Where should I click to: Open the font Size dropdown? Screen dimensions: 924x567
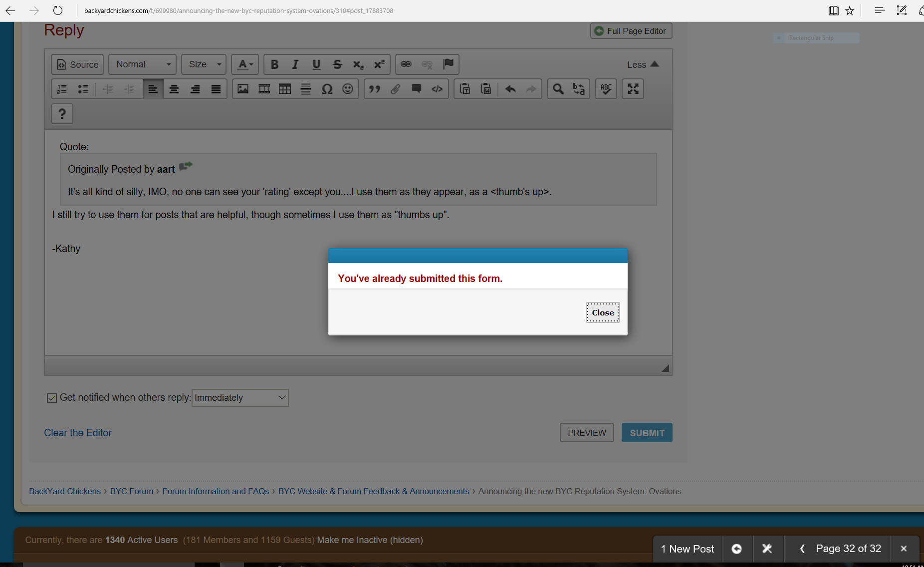pos(204,64)
